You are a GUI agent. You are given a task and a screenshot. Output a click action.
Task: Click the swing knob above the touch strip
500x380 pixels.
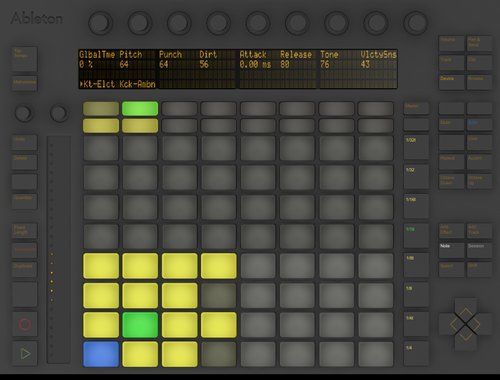59,113
